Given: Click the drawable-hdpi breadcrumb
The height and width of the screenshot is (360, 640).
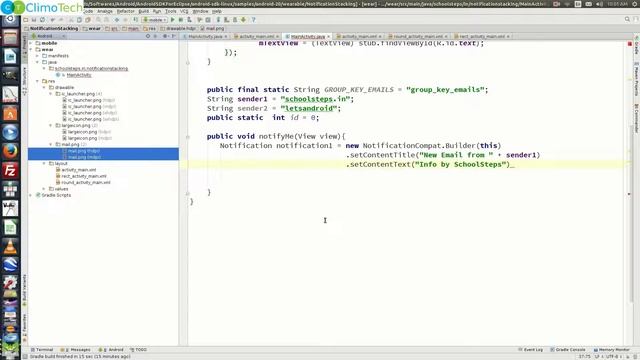Looking at the screenshot, I should click(x=178, y=29).
